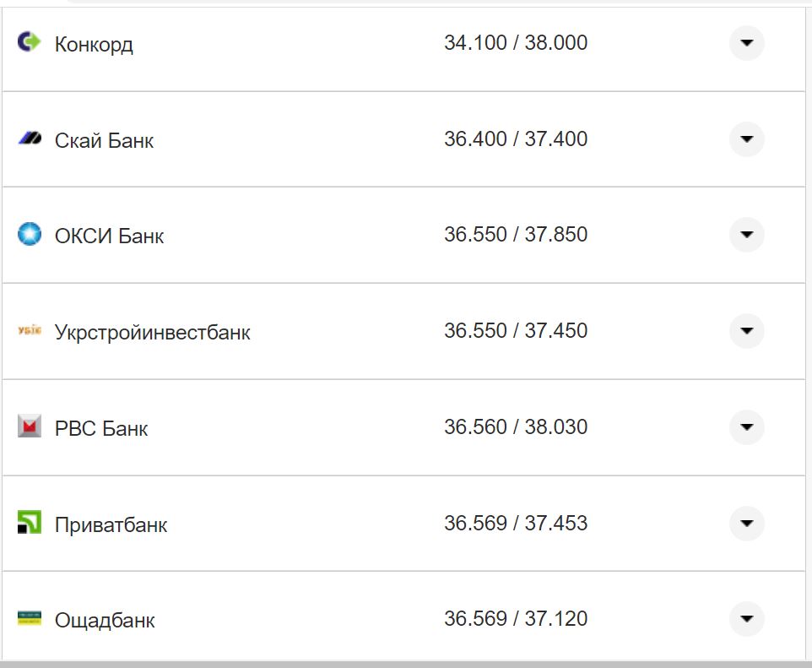Click the Скай Банк rate 36.400 / 37.400

click(516, 138)
